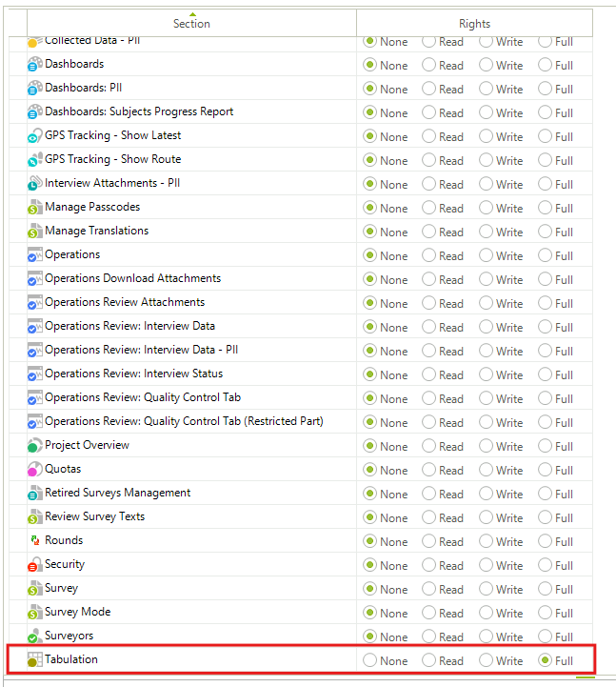Set Tabulation rights to None
The image size is (616, 687).
click(x=370, y=660)
